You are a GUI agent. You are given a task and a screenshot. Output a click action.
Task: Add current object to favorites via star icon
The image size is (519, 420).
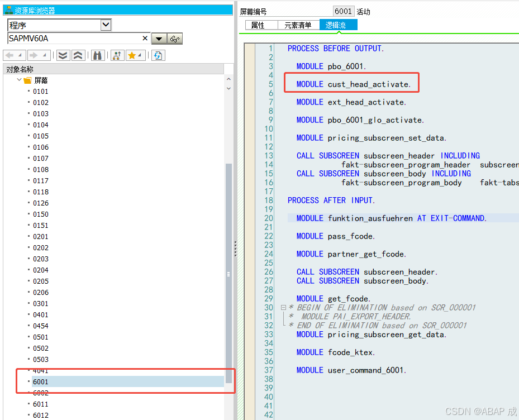click(132, 55)
